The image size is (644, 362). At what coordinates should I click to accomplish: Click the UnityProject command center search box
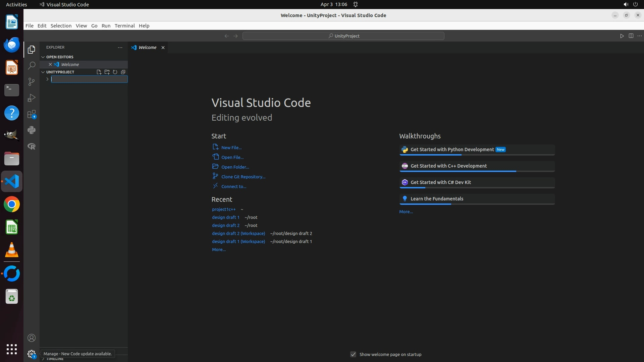[x=343, y=36]
